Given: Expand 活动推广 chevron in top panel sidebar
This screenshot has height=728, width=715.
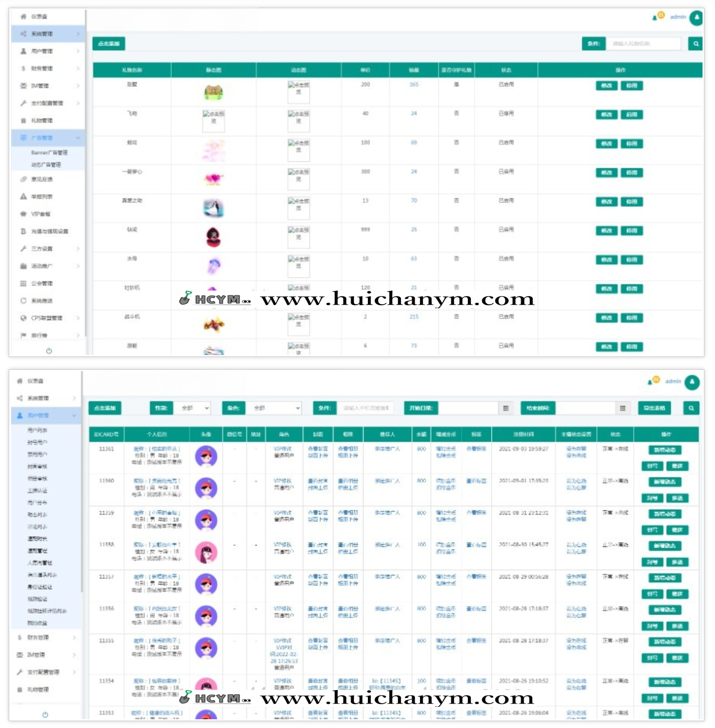Looking at the screenshot, I should 78,266.
